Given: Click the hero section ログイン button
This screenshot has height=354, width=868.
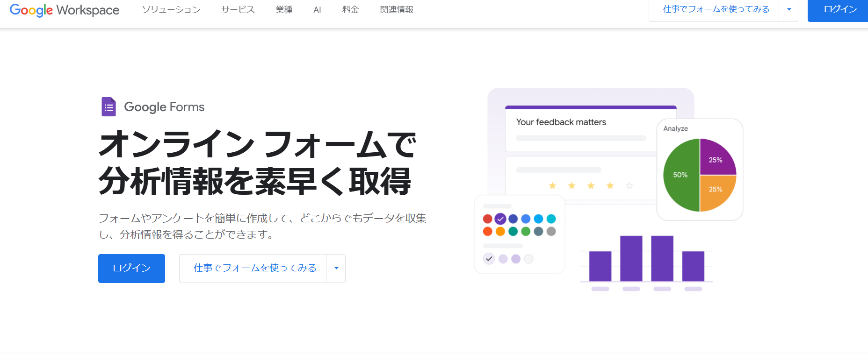Looking at the screenshot, I should point(131,269).
